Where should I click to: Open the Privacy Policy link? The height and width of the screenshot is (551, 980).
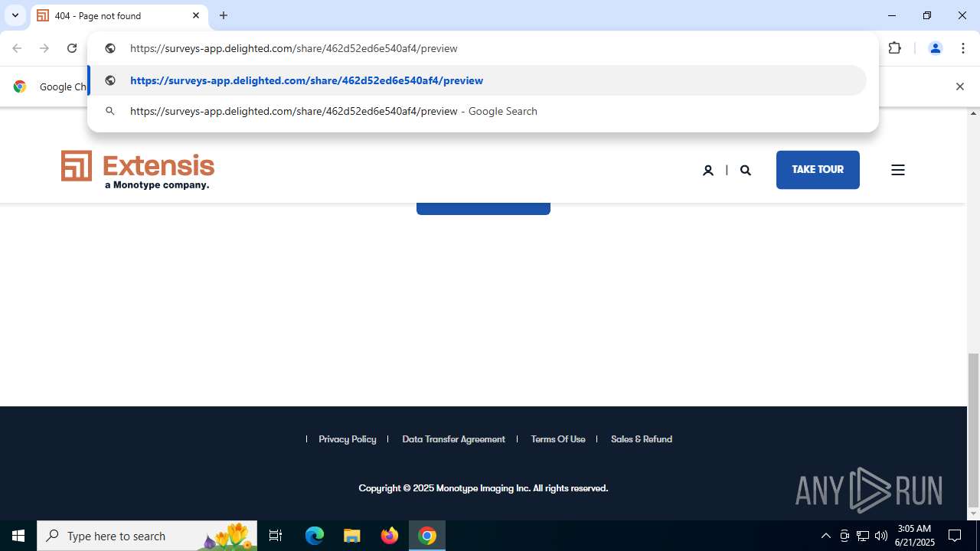click(x=348, y=439)
